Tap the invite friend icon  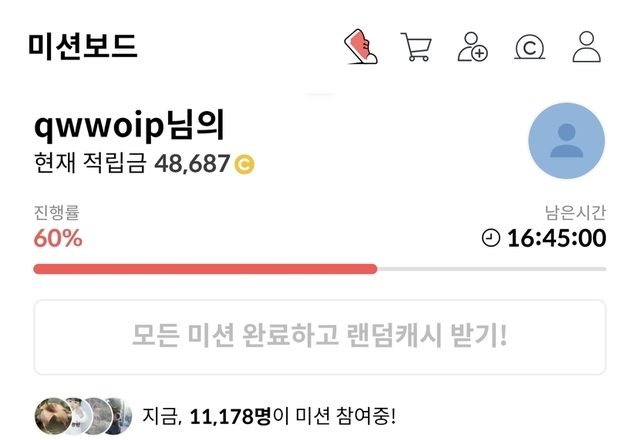[472, 47]
